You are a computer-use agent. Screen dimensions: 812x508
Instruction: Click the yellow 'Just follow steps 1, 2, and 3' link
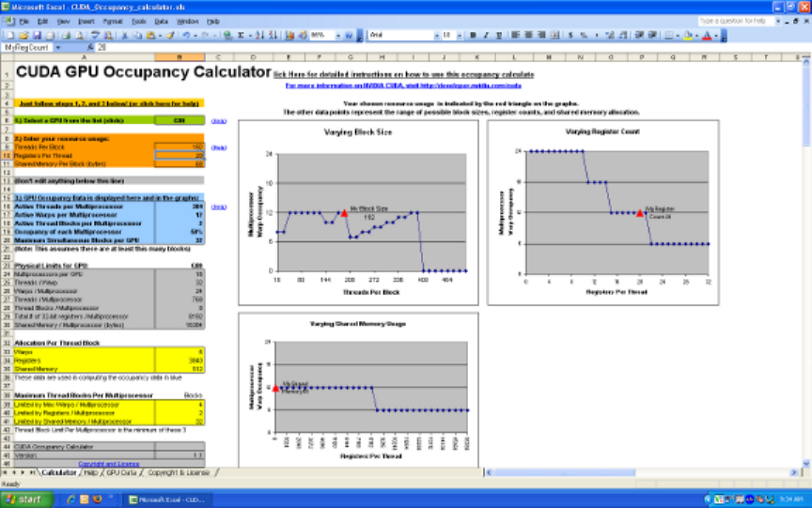[x=109, y=103]
